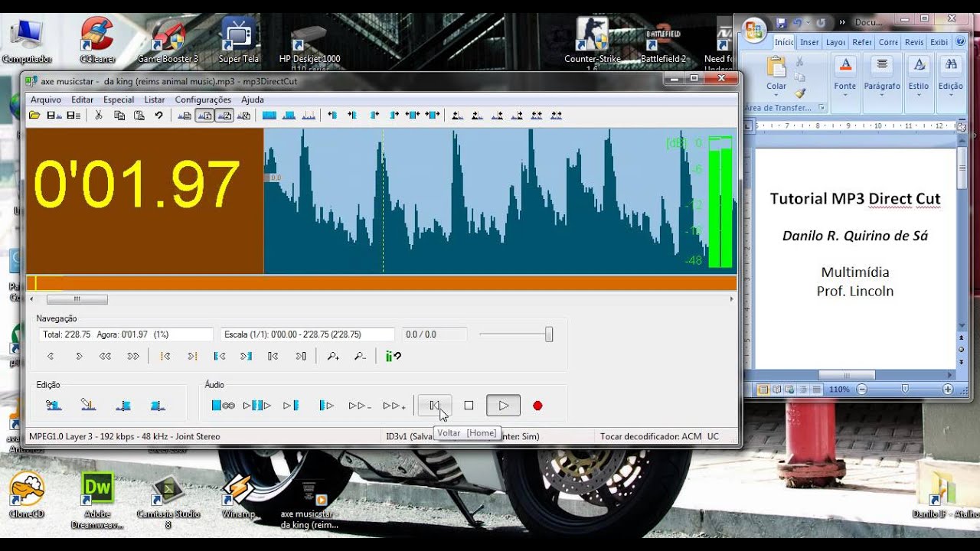
Task: Click the fast-forward plus playback icon
Action: [x=394, y=406]
